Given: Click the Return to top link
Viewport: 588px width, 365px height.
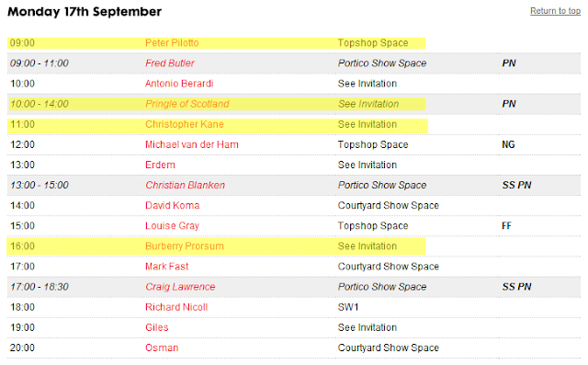Looking at the screenshot, I should pyautogui.click(x=555, y=11).
